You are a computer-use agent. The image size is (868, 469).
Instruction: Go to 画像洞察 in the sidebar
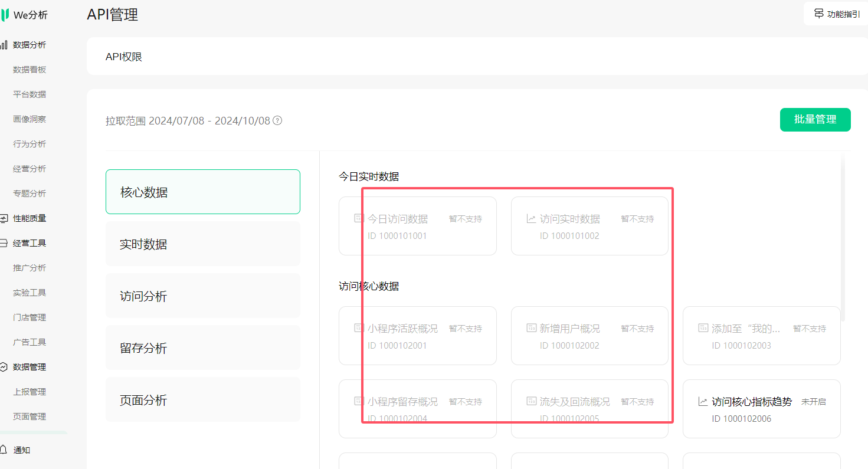point(30,119)
